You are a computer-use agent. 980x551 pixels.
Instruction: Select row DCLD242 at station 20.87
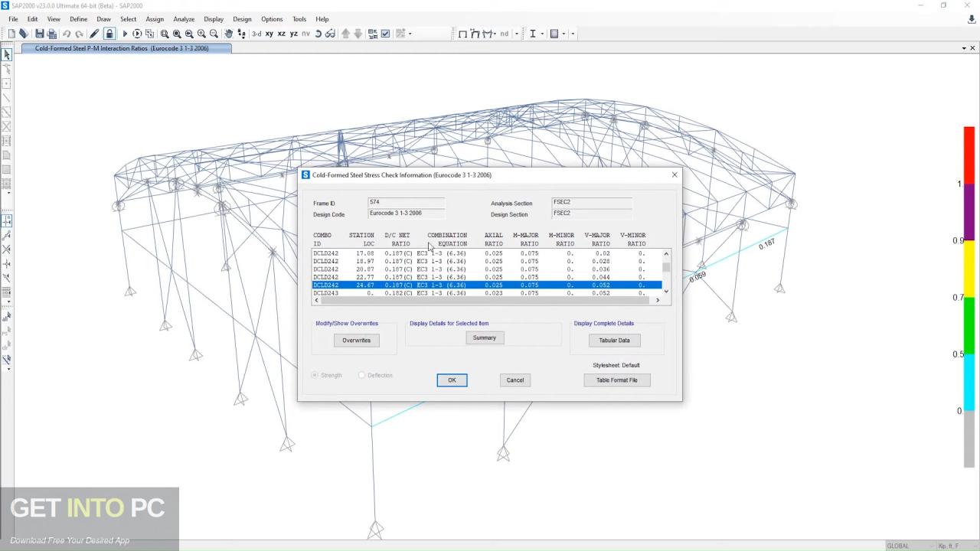[486, 269]
